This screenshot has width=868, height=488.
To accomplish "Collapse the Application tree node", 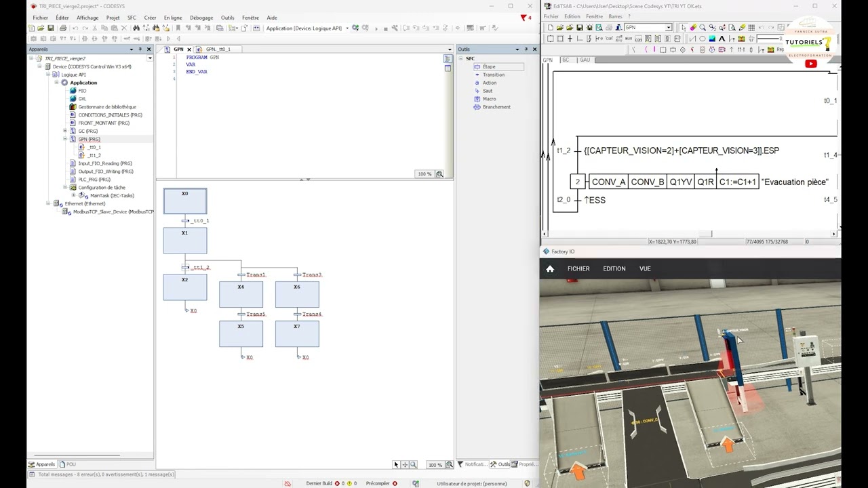I will (x=57, y=83).
